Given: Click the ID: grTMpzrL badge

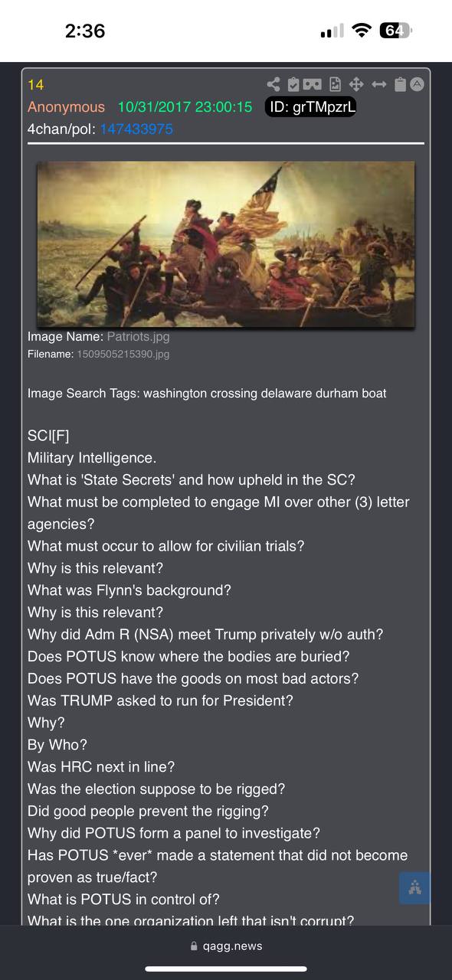Looking at the screenshot, I should pyautogui.click(x=310, y=107).
